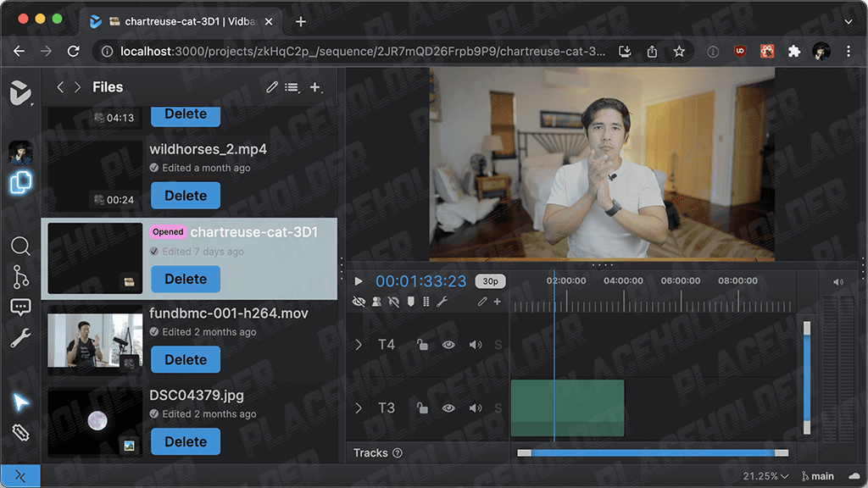Delete the DSC04379.jpg file
The width and height of the screenshot is (868, 488).
pyautogui.click(x=185, y=441)
